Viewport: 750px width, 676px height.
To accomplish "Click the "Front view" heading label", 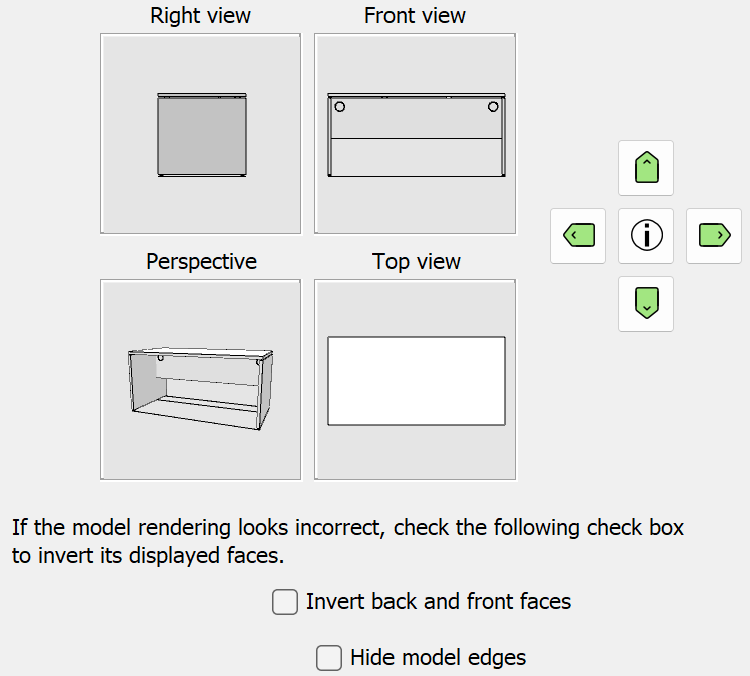I will [x=415, y=16].
